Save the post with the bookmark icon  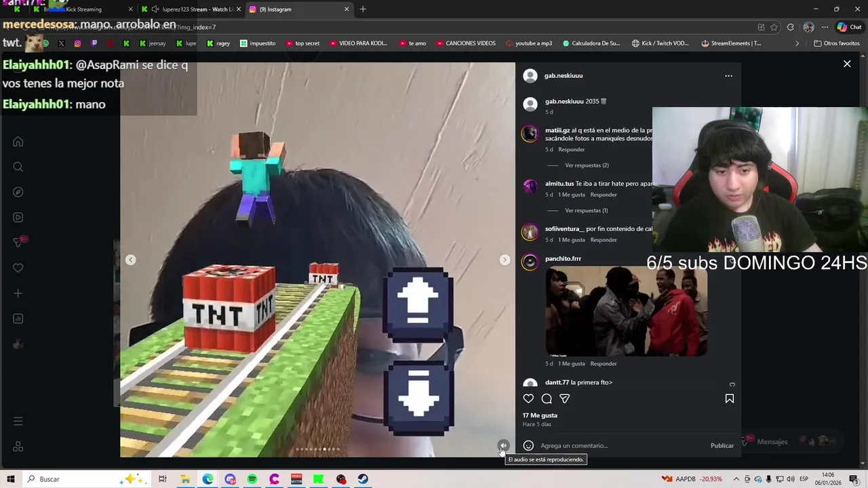coord(730,399)
